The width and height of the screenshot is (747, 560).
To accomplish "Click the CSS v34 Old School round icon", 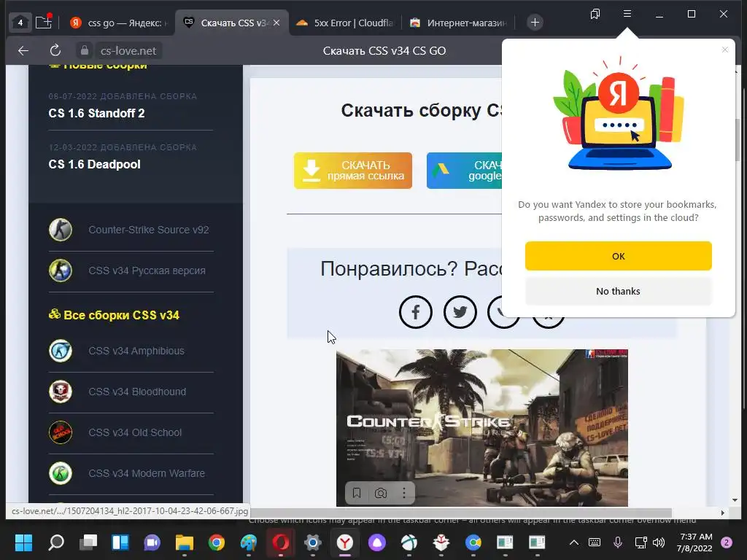I will 61,432.
